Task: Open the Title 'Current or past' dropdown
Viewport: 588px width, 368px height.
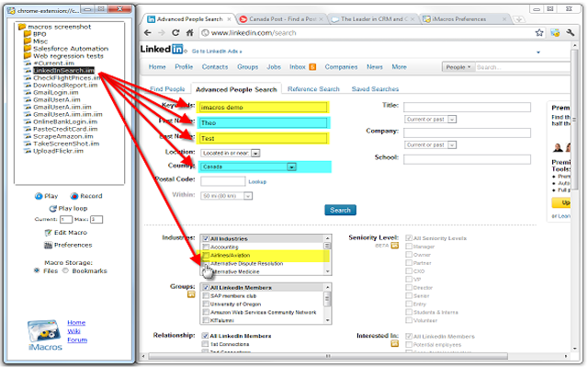Action: (x=431, y=120)
